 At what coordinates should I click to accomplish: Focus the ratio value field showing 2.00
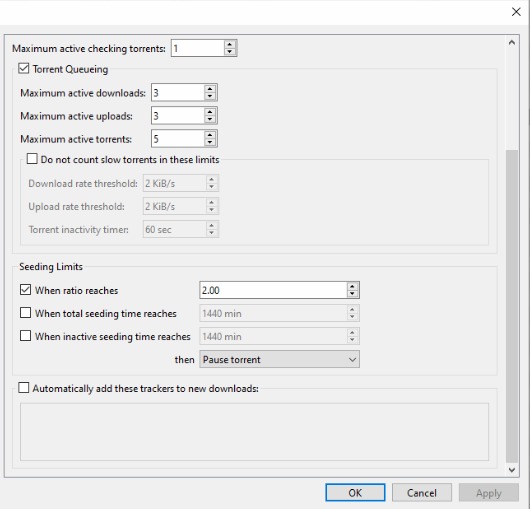pos(273,290)
